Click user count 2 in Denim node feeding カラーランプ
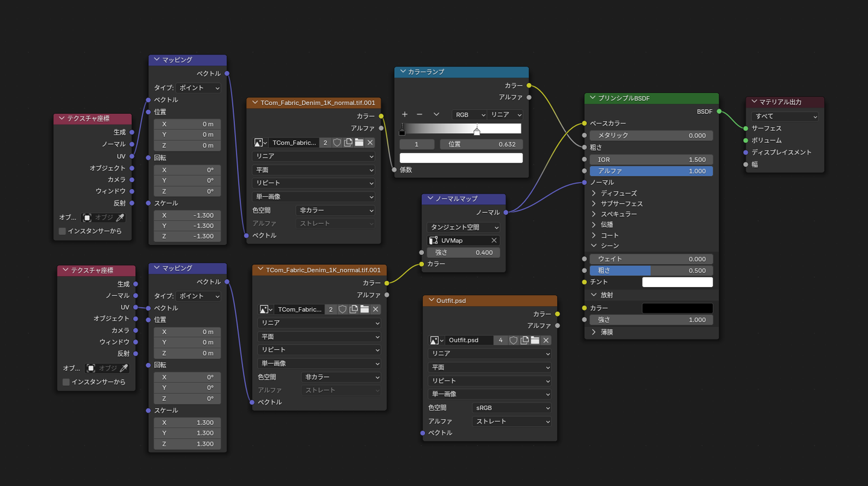The image size is (868, 486). coord(325,143)
